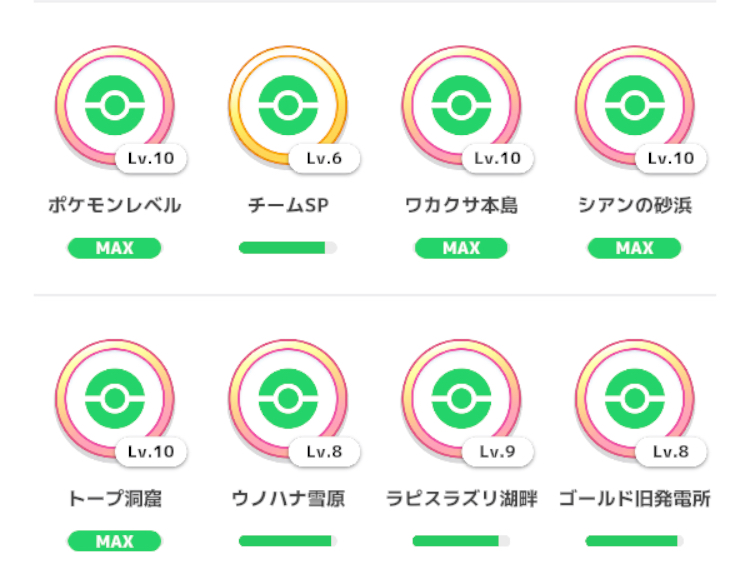Tap the シアンの砂浜 badge icon
Viewport: 750px width, 585px height.
(635, 105)
